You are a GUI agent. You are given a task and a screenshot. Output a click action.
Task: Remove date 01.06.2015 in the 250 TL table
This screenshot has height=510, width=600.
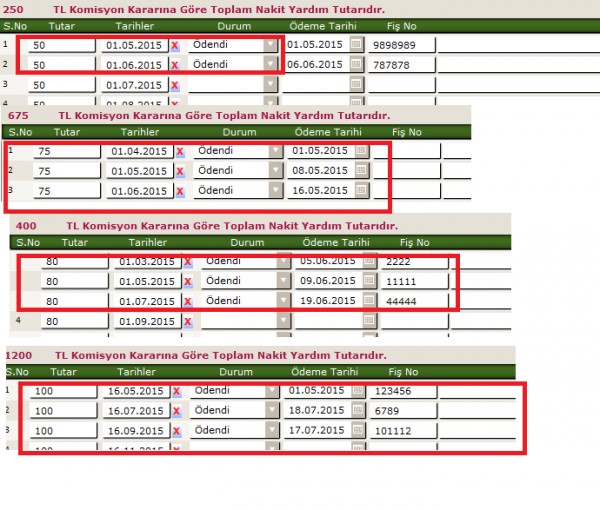click(175, 65)
